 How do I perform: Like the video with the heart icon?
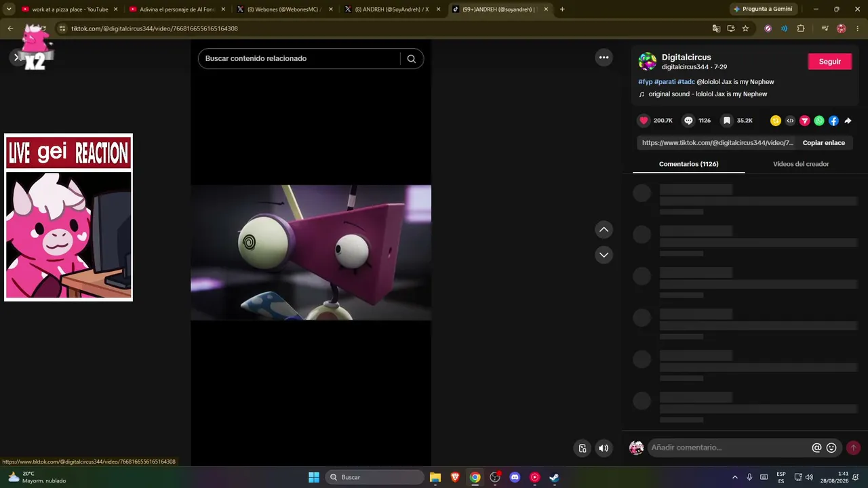click(x=644, y=121)
